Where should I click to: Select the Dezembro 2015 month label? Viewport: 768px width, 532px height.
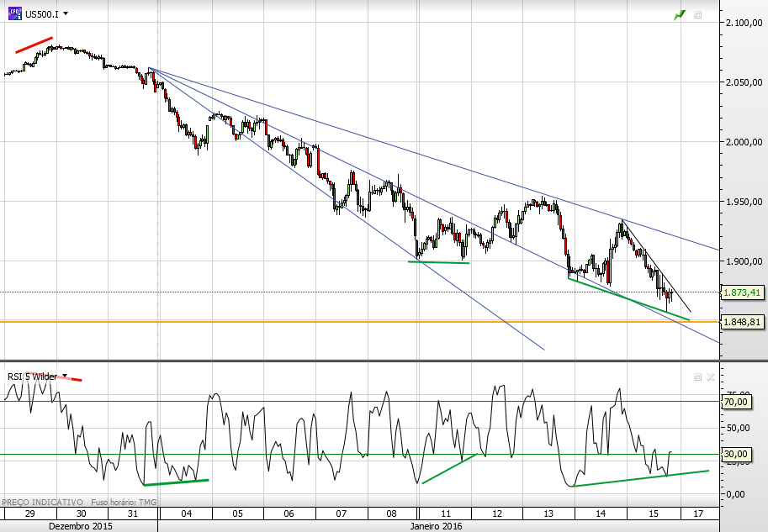point(80,526)
